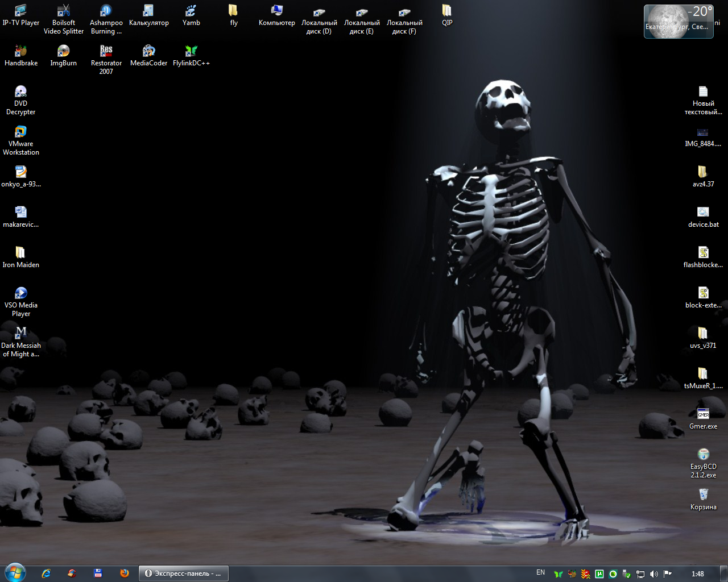Open the fly folder on the desktop
The height and width of the screenshot is (582, 728).
[234, 15]
